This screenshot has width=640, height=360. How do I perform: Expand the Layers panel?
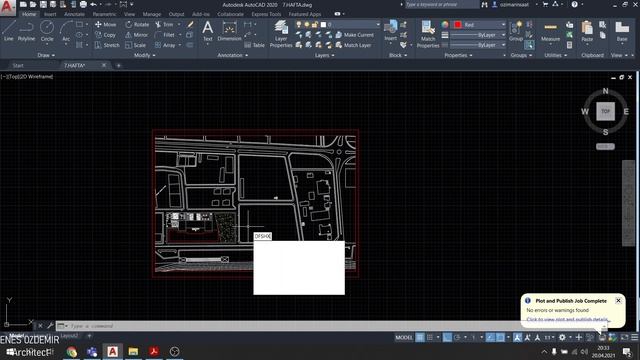324,55
